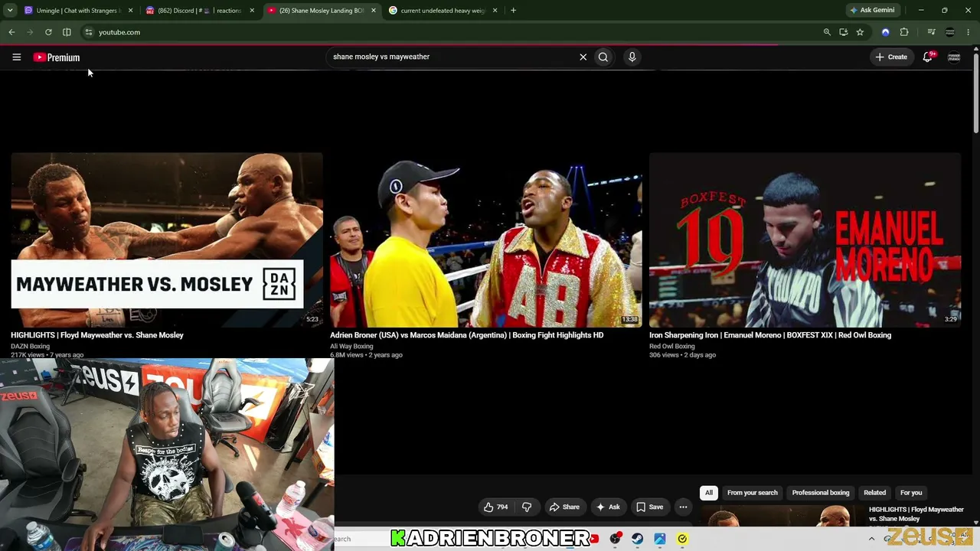Screen dimensions: 980x551
Task: Visit the DAZN Boxing channel
Action: (30, 346)
